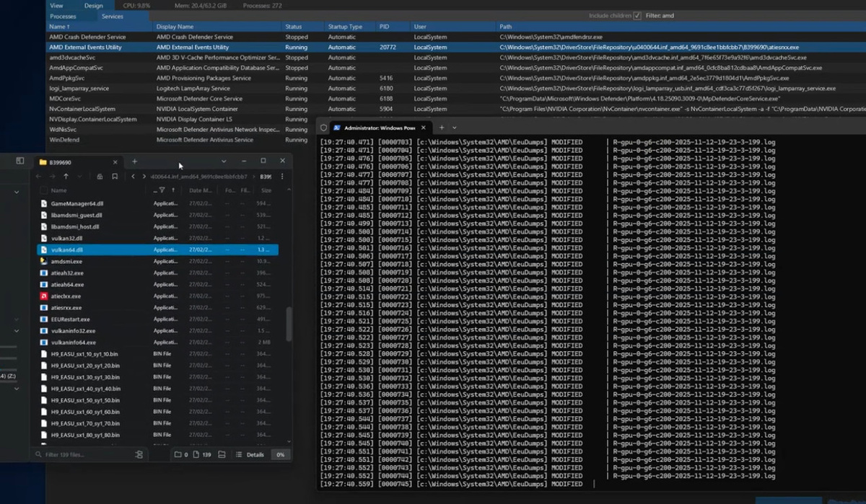Open a new tab in the file manager
Screen dimensions: 866x504
134,162
